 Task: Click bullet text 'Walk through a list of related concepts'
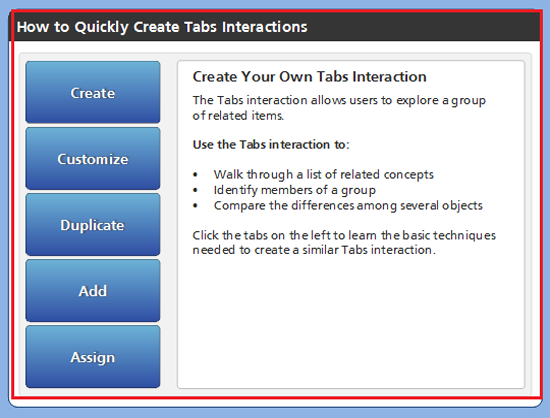point(324,174)
